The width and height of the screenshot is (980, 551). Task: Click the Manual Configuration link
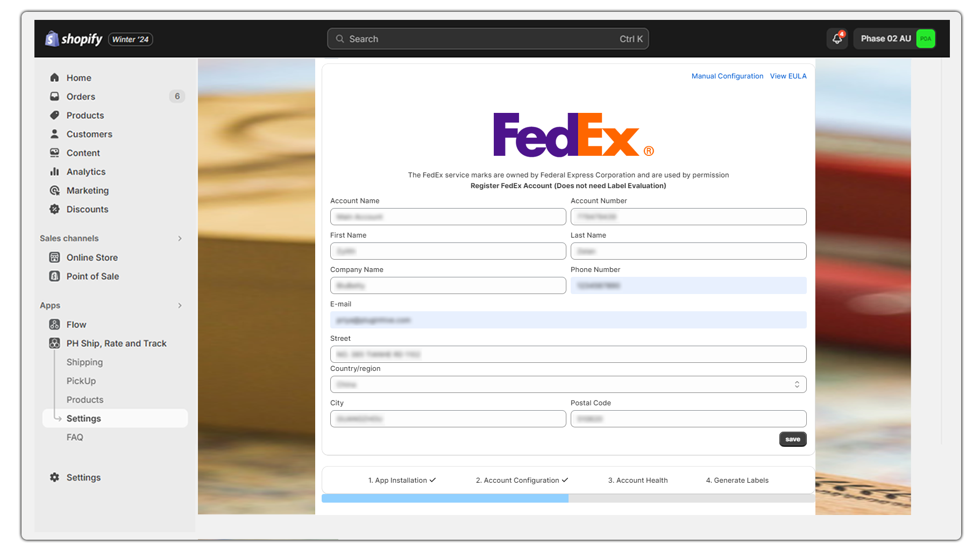pos(727,76)
